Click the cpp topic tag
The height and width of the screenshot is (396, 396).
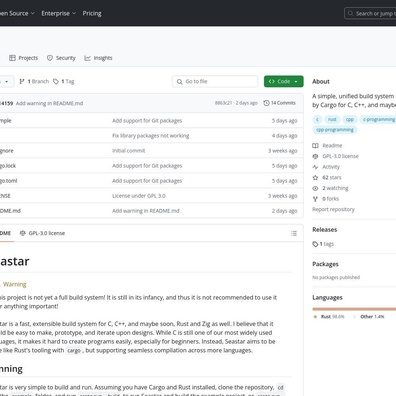[350, 119]
